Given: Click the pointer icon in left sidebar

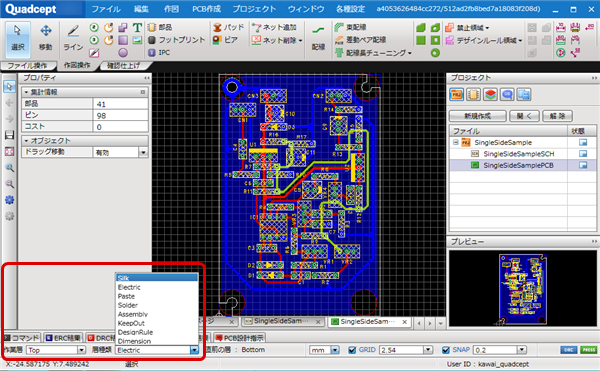Looking at the screenshot, I should [x=10, y=87].
